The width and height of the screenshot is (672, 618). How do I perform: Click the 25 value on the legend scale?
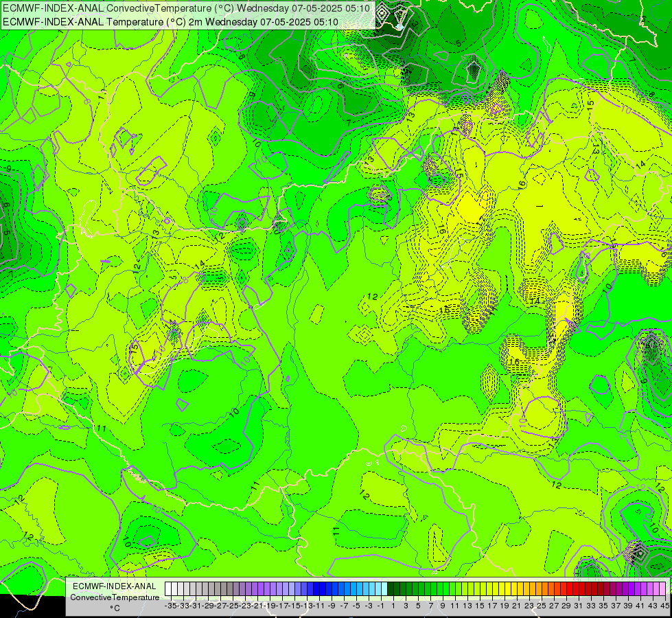pos(542,606)
